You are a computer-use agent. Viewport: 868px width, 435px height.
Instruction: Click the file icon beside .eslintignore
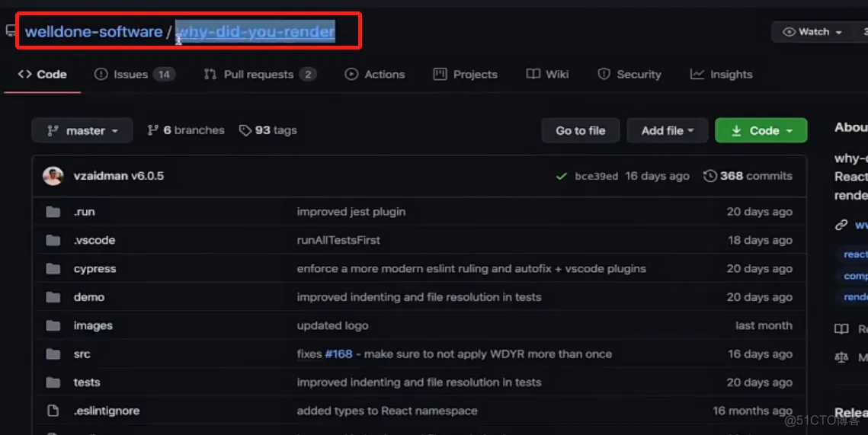[53, 411]
